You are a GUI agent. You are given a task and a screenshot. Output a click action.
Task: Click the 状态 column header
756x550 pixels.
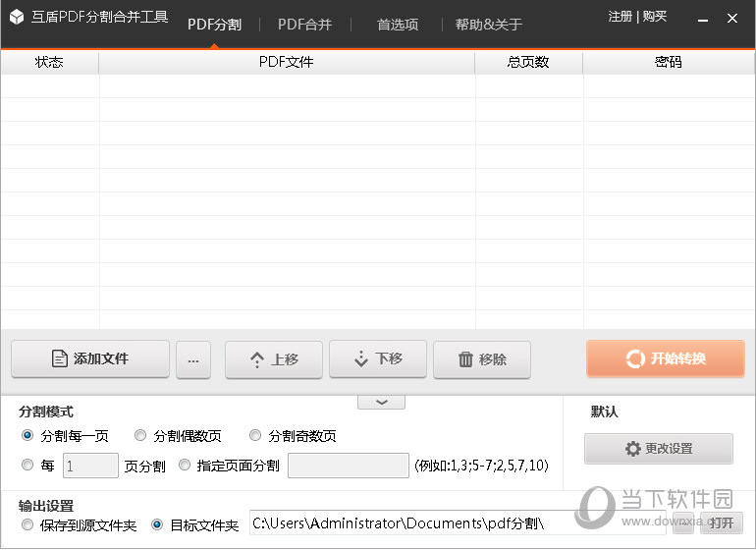click(x=50, y=62)
